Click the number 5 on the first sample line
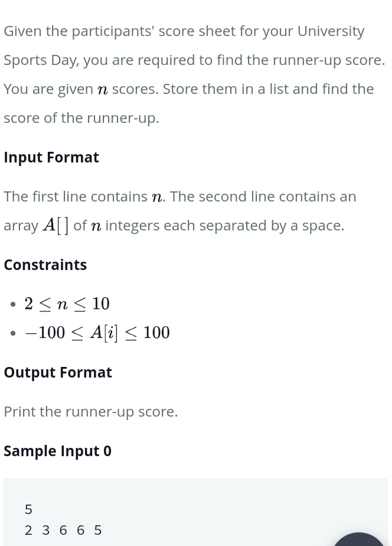The image size is (392, 546). [28, 509]
